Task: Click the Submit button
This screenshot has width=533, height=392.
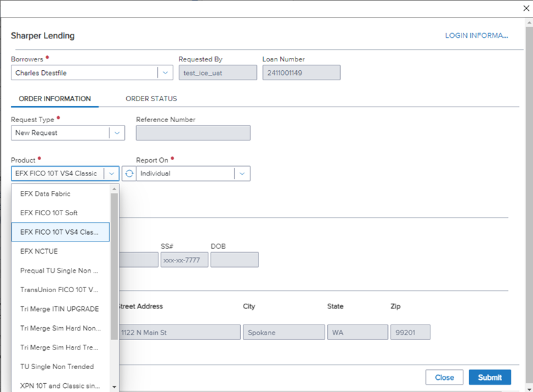Action: point(490,377)
